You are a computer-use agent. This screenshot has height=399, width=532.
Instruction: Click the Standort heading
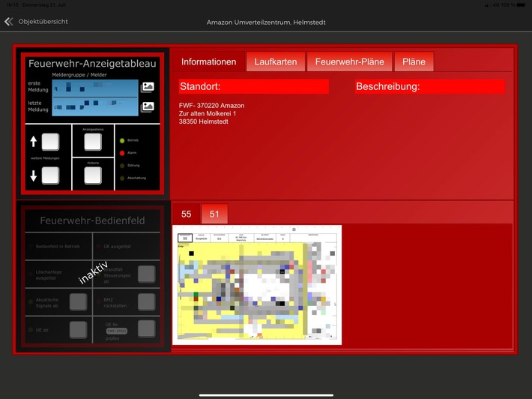[x=254, y=86]
